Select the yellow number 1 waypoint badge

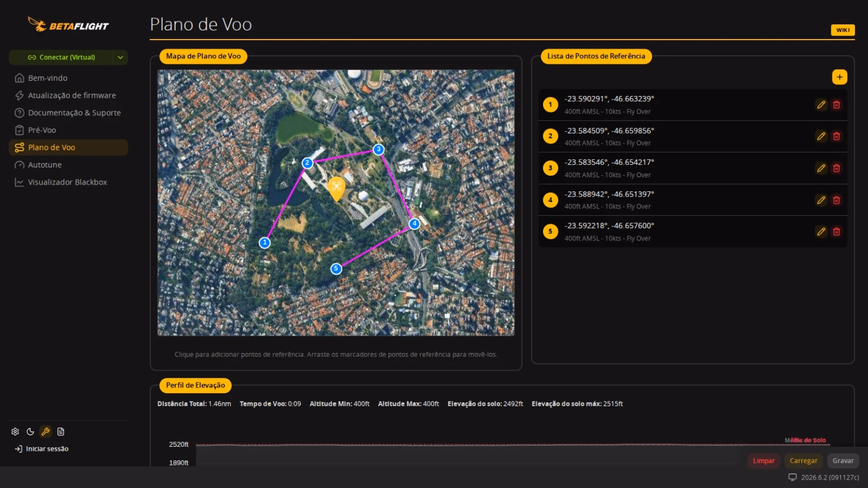coord(550,104)
